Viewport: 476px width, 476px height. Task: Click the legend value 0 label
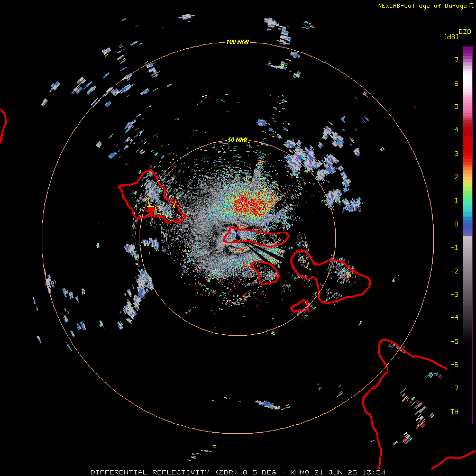pos(456,224)
